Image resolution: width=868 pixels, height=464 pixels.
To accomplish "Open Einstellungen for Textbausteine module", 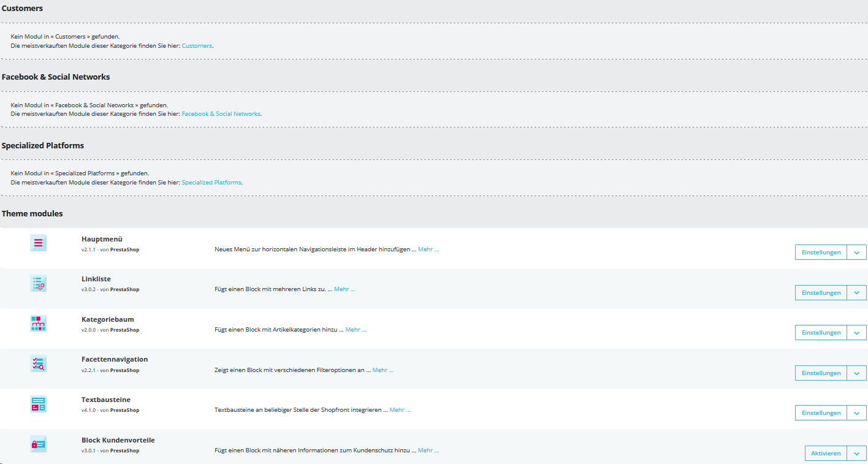I will [x=821, y=413].
